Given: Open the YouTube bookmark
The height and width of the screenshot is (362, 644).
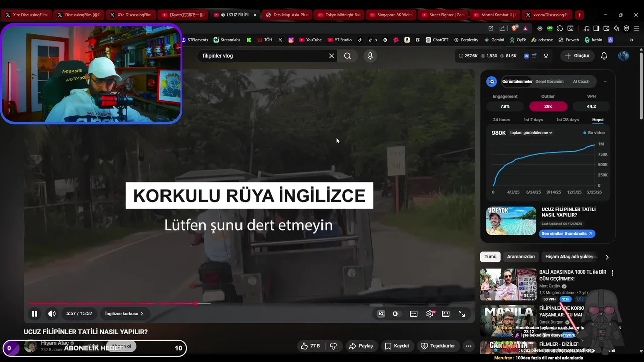Looking at the screenshot, I should (310, 40).
